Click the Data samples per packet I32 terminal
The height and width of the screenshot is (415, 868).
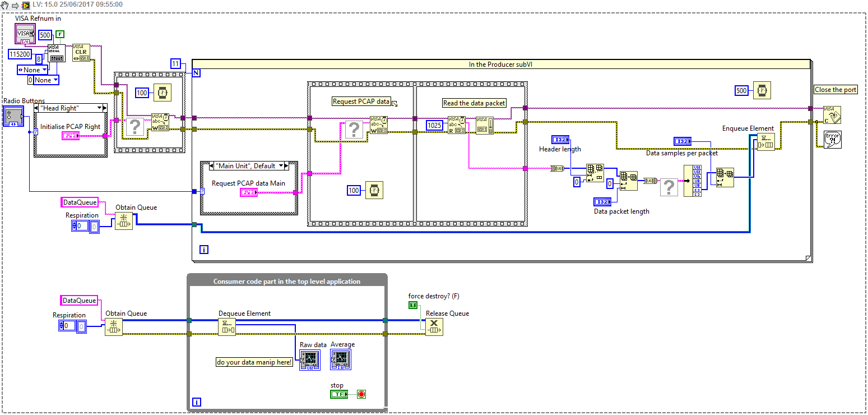point(683,141)
